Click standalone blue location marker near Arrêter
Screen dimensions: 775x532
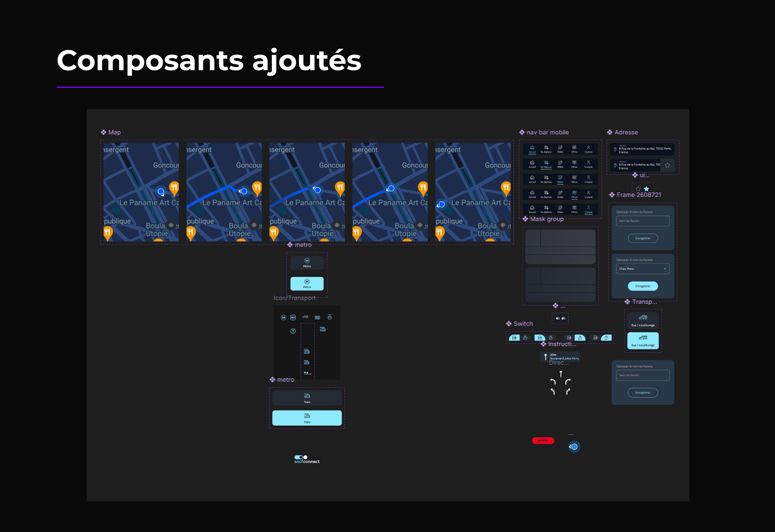[574, 447]
